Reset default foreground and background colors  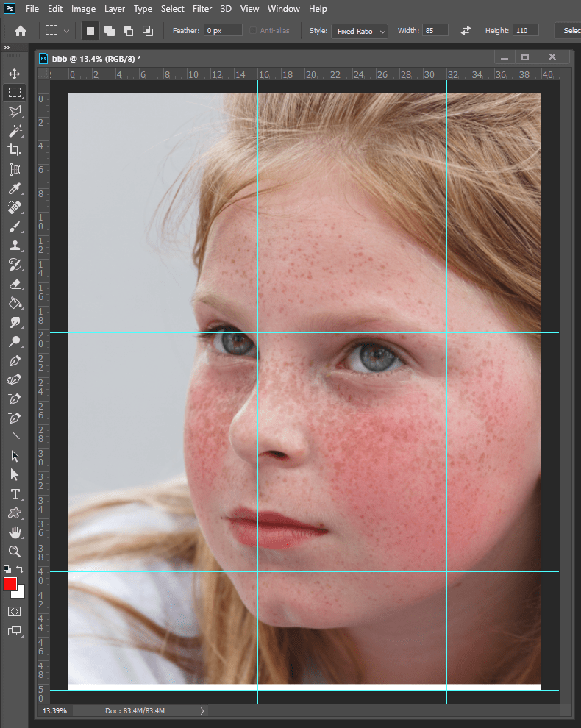coord(7,568)
